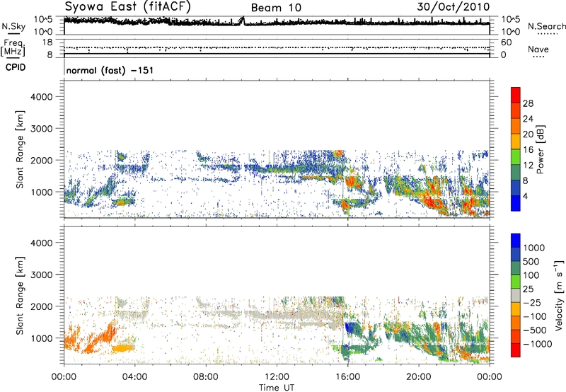Click the '04:00' time axis label

pyautogui.click(x=135, y=377)
